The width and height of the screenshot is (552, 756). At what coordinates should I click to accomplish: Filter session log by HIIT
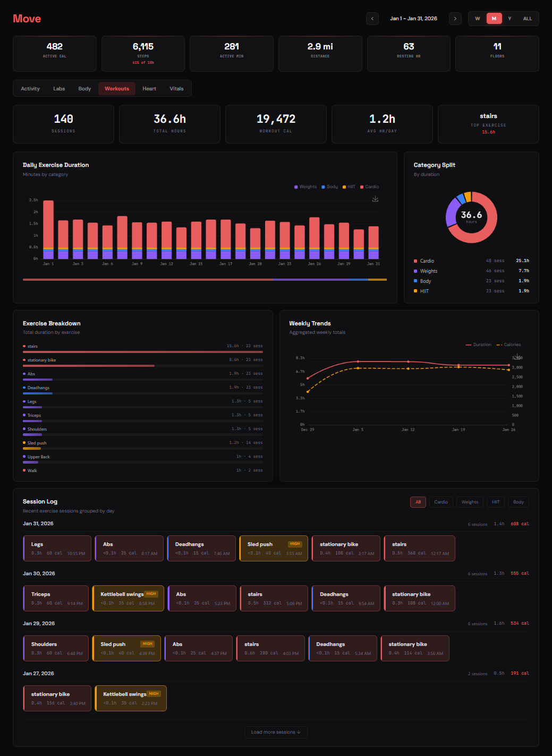click(x=495, y=502)
